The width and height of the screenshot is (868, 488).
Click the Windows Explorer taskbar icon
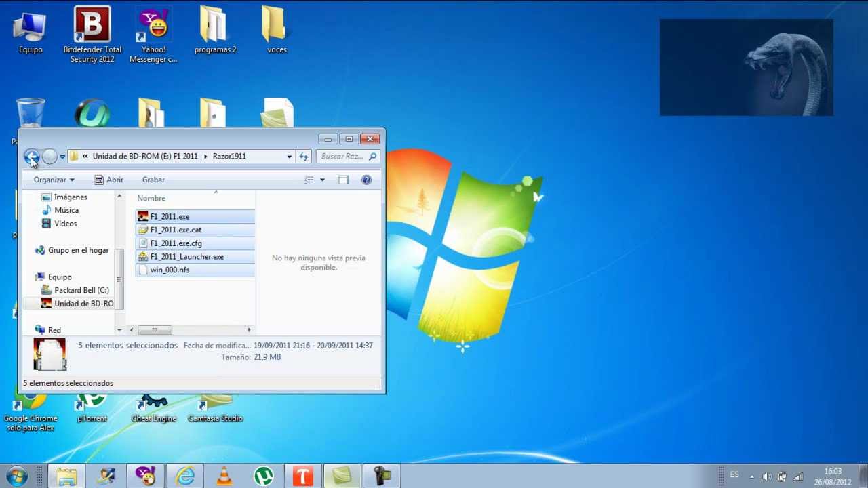coord(66,476)
